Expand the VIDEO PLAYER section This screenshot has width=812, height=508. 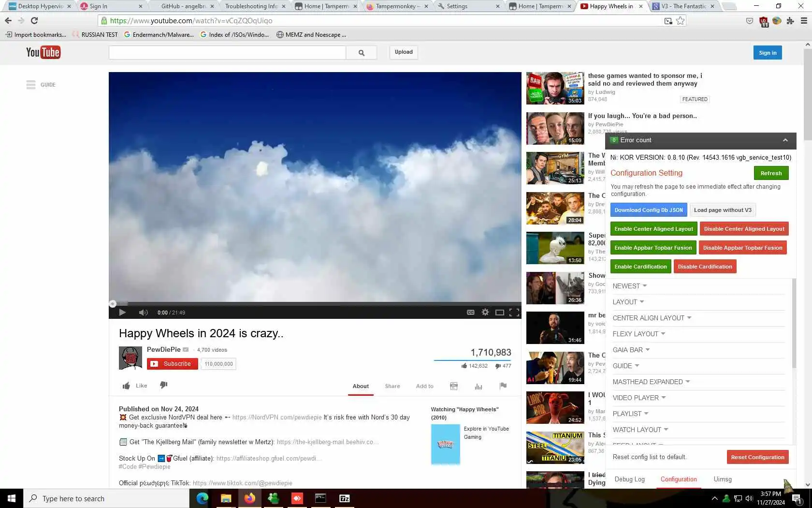pyautogui.click(x=639, y=398)
